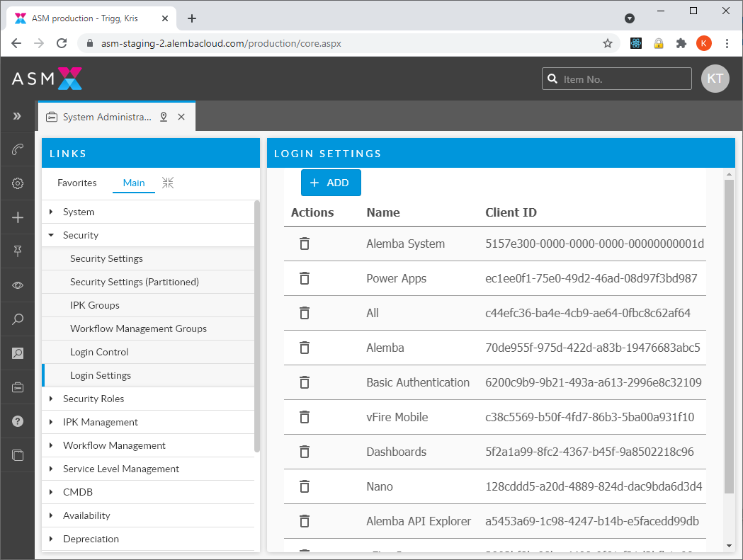Click trash icon for Alemba System row
The width and height of the screenshot is (743, 560).
pos(305,244)
